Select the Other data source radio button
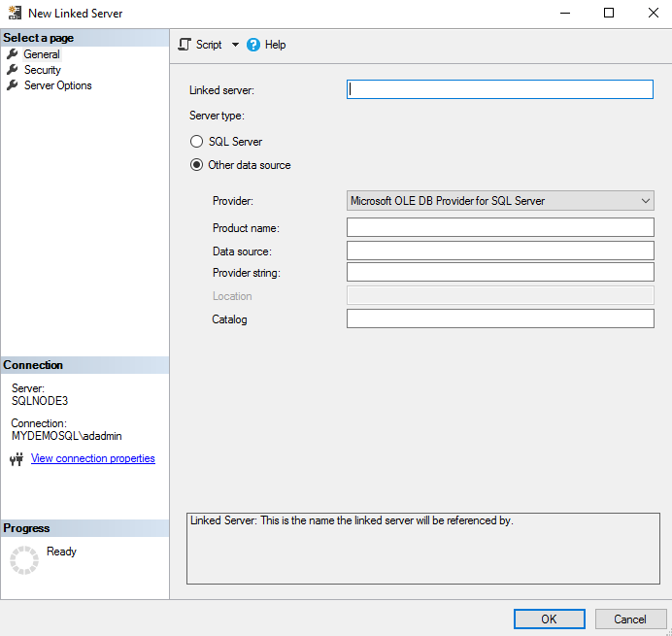Viewport: 672px width, 636px height. 196,165
